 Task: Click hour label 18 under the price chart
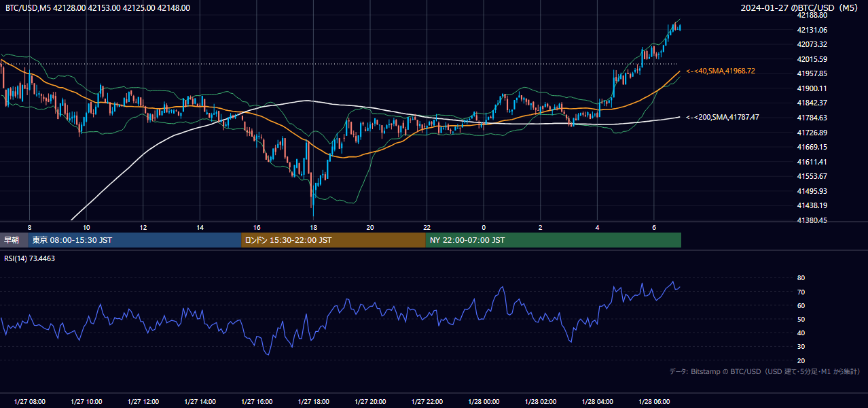[x=313, y=227]
